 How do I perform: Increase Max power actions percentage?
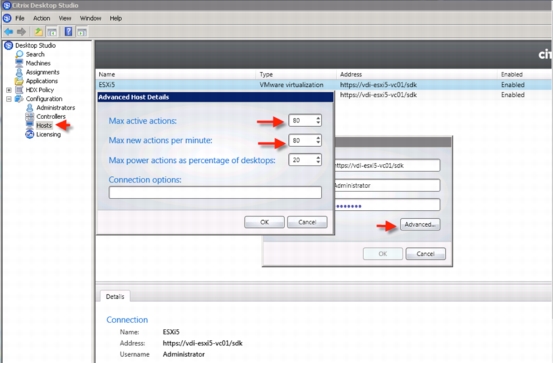click(318, 157)
